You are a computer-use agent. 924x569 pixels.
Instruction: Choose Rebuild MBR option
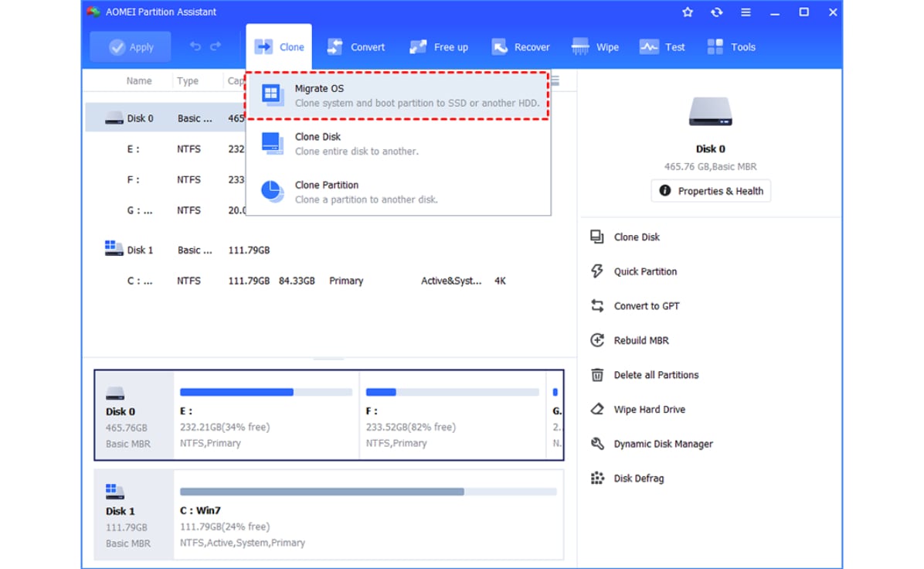pos(641,340)
